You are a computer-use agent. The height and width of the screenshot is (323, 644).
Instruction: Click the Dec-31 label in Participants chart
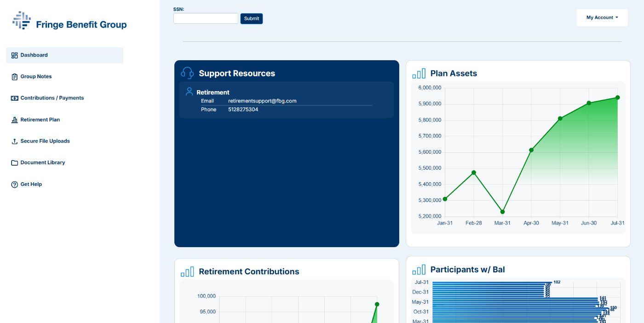point(420,292)
